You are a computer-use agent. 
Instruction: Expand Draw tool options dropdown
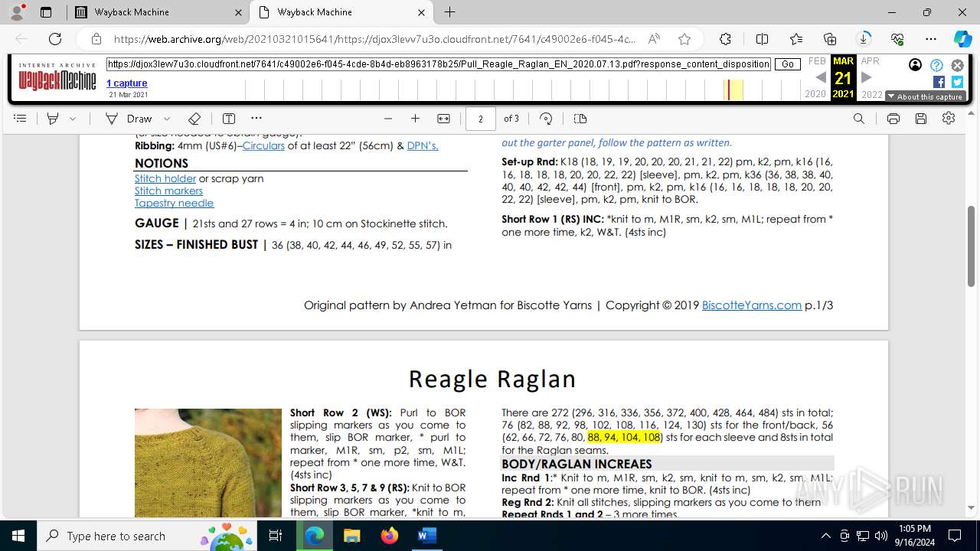tap(167, 119)
